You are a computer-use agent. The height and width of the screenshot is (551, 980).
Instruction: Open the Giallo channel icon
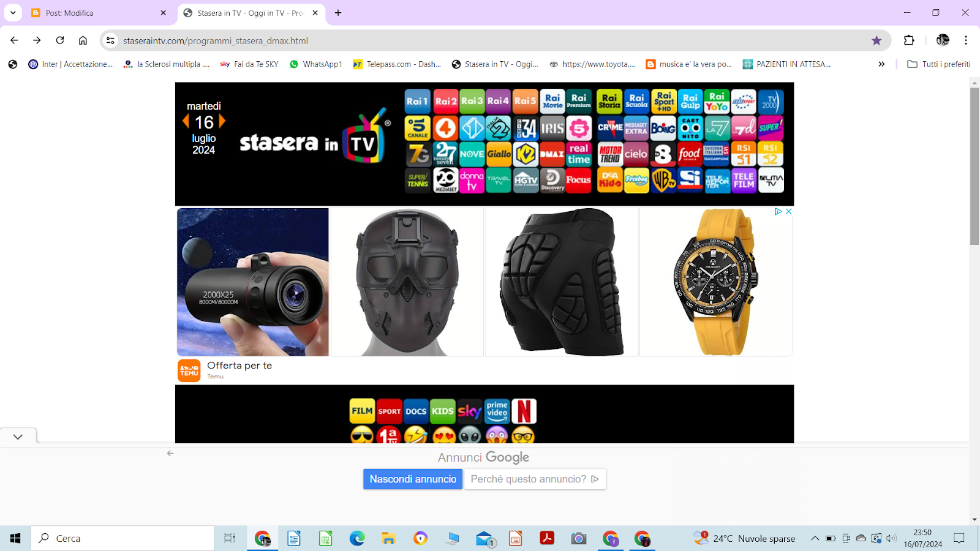(x=499, y=154)
